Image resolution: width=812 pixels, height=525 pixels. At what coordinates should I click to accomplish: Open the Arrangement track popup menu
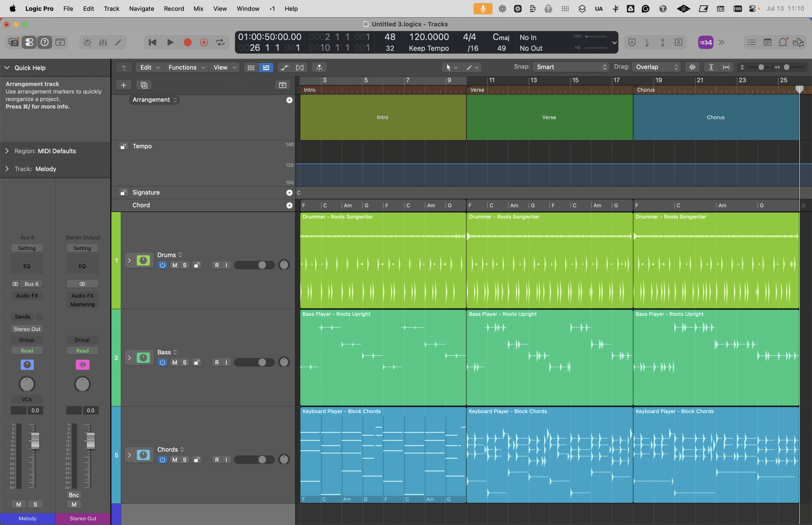pos(154,100)
